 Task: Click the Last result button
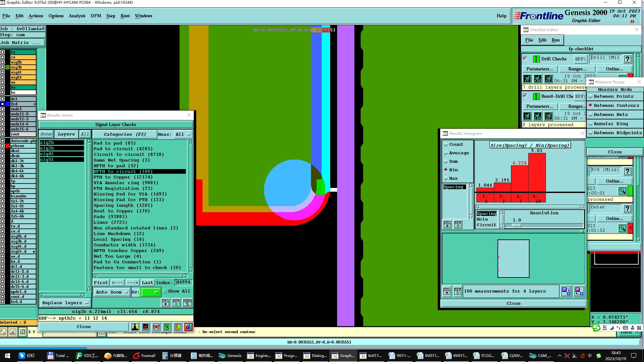[147, 282]
